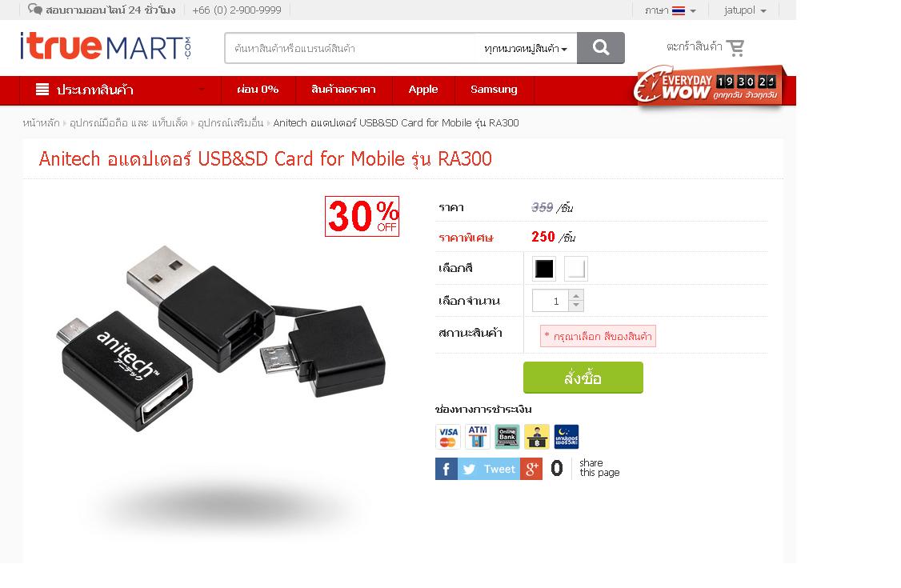Image resolution: width=901 pixels, height=588 pixels.
Task: Click the Tweet share button
Action: pyautogui.click(x=489, y=469)
